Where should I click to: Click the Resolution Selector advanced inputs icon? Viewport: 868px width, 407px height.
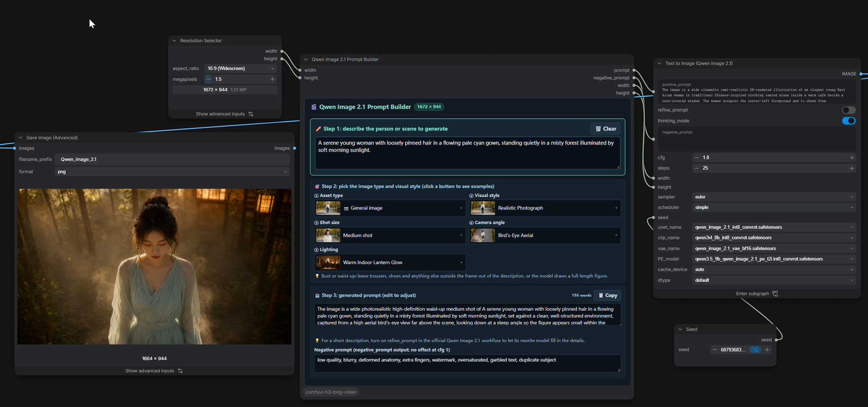click(251, 114)
